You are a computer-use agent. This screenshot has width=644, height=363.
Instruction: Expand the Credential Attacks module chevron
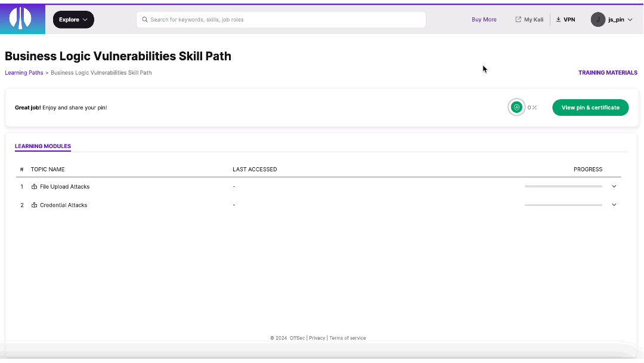click(x=614, y=204)
